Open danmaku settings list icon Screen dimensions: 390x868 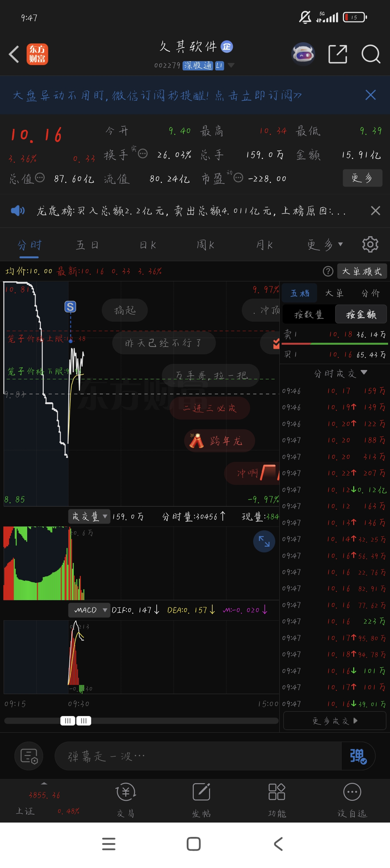click(29, 756)
